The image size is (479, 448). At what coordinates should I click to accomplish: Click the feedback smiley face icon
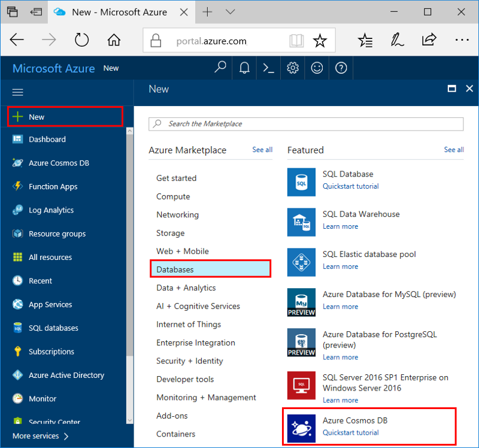[317, 68]
